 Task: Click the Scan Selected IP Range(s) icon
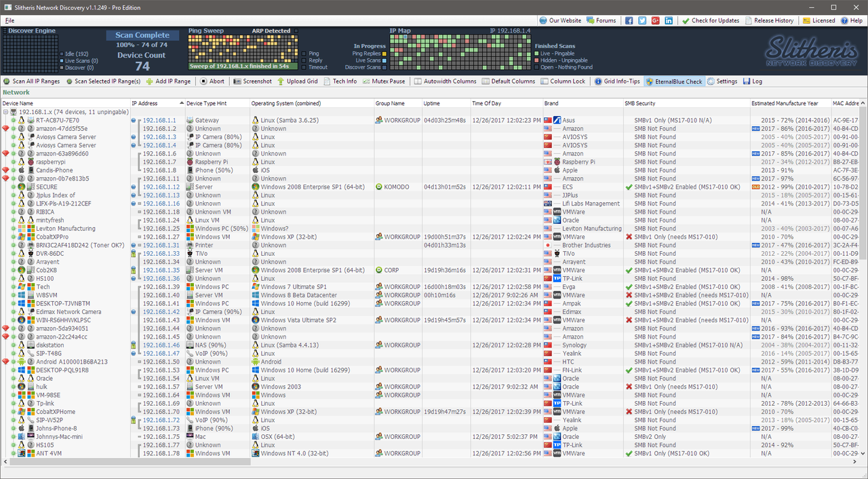click(68, 81)
